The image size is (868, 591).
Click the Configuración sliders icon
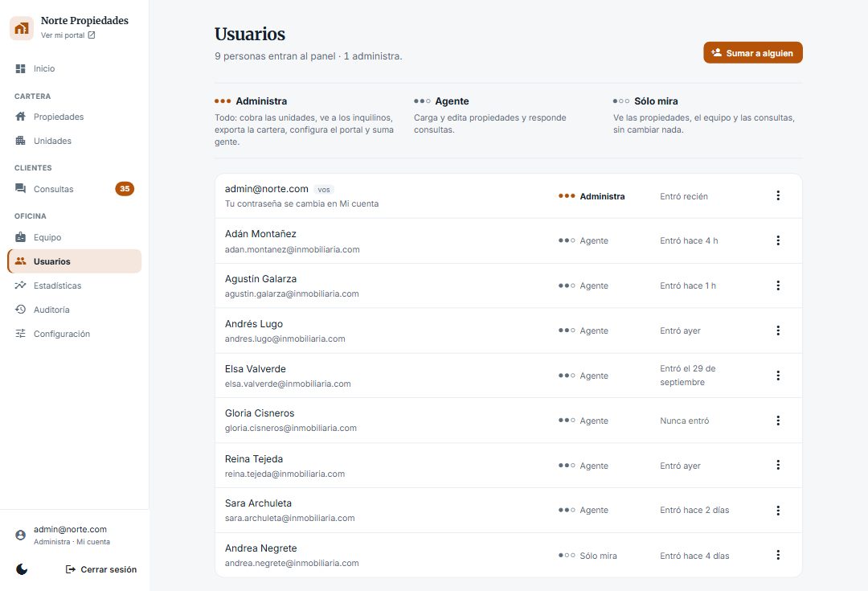pyautogui.click(x=20, y=334)
